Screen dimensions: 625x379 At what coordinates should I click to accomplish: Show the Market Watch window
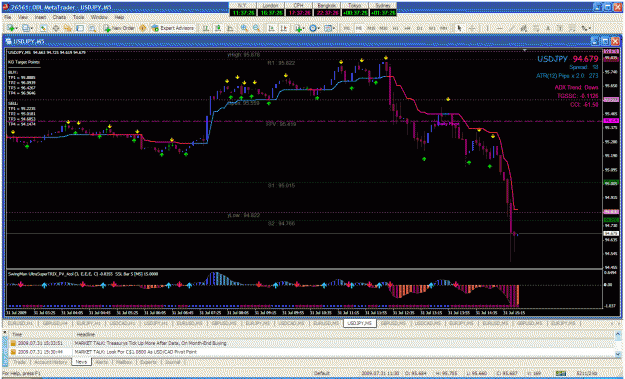pos(43,28)
